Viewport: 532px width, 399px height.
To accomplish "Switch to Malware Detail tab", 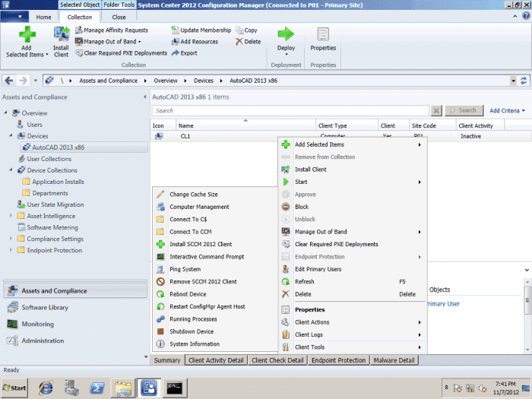I will tap(394, 360).
